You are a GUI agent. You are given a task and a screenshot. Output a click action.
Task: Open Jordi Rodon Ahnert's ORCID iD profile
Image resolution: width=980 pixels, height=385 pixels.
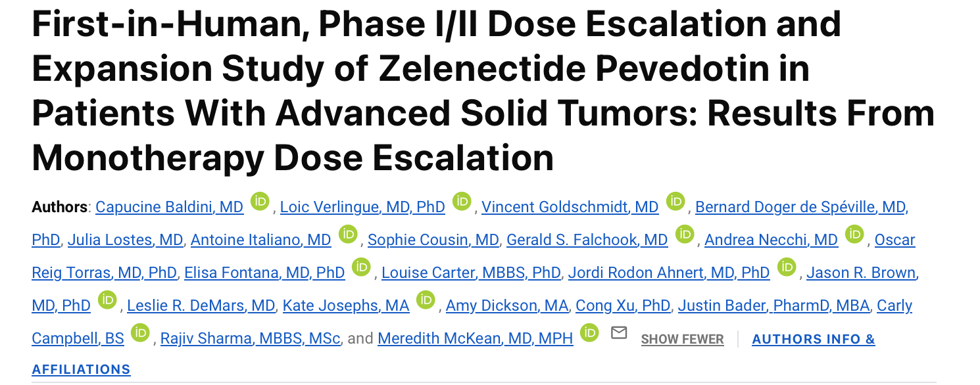point(785,267)
